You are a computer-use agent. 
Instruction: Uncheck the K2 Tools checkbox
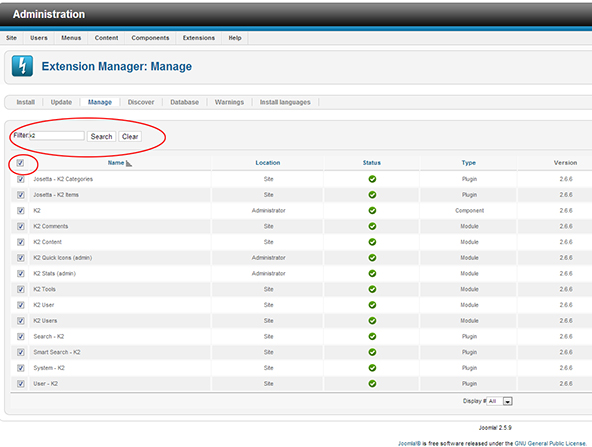point(21,290)
